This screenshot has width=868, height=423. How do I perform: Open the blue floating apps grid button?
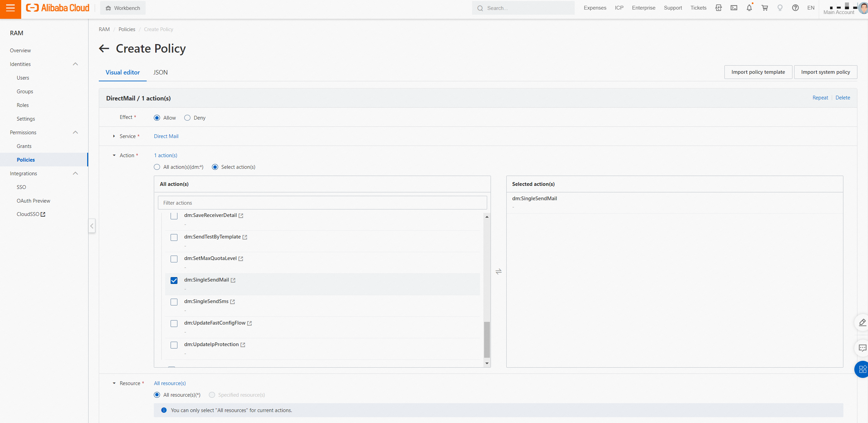862,369
